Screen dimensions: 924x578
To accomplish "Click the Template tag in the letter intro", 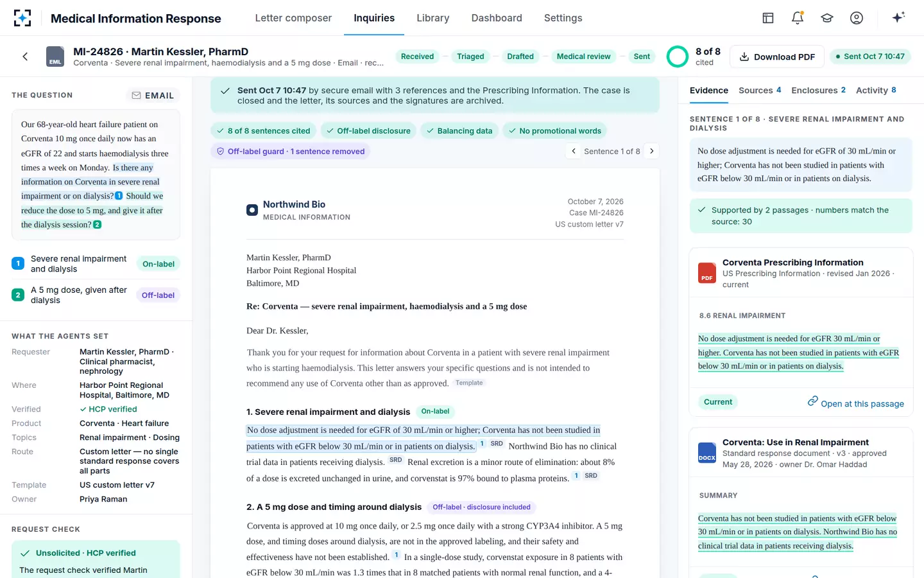I will pyautogui.click(x=469, y=383).
